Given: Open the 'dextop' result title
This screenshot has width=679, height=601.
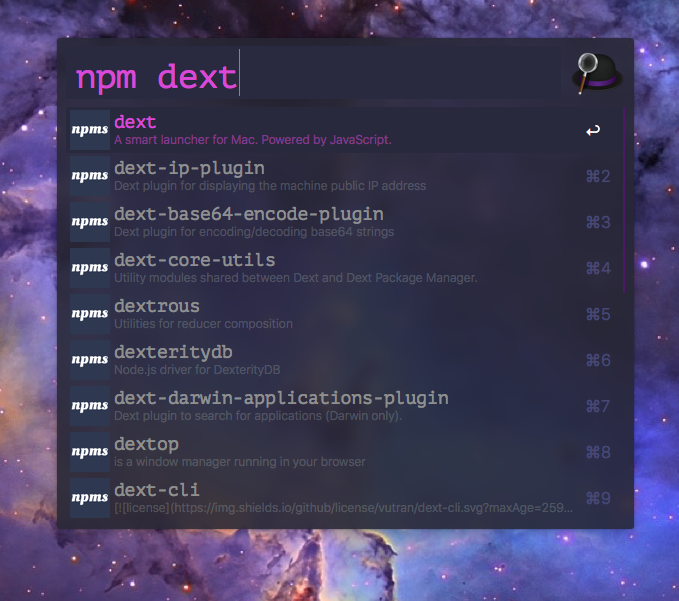Looking at the screenshot, I should (x=146, y=445).
